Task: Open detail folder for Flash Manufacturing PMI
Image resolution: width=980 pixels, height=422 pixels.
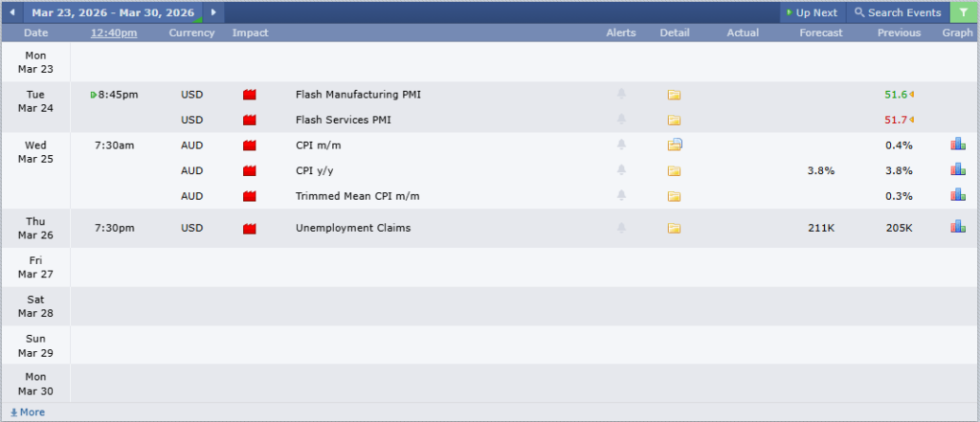Action: [674, 95]
